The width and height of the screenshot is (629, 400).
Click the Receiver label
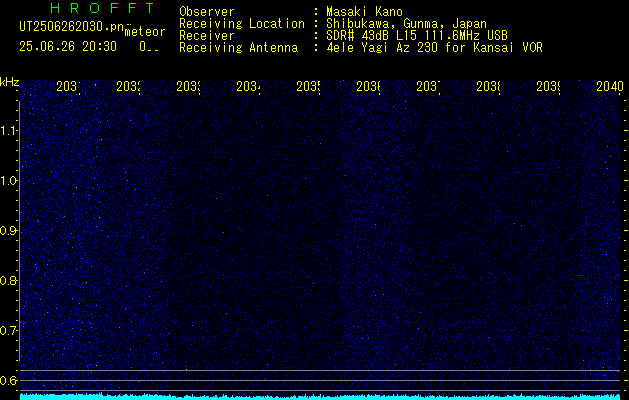tap(207, 36)
